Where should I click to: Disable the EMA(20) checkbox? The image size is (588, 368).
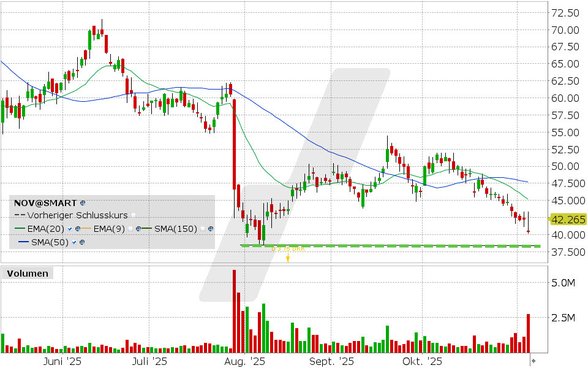(69, 229)
